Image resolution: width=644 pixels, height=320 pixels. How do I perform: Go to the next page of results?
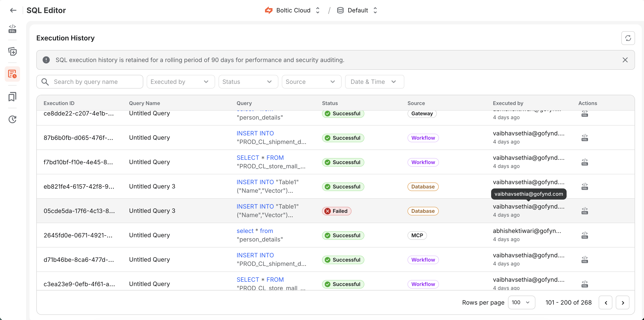(x=623, y=302)
